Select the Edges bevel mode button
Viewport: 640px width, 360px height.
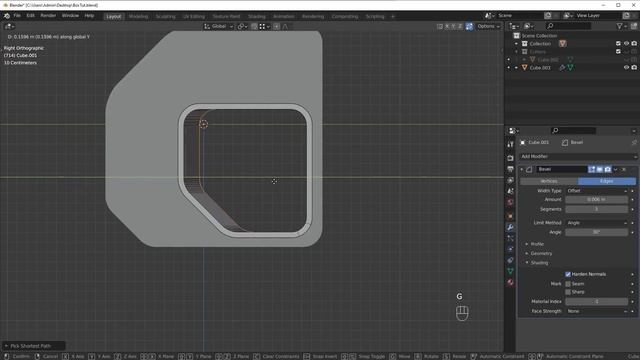[607, 181]
